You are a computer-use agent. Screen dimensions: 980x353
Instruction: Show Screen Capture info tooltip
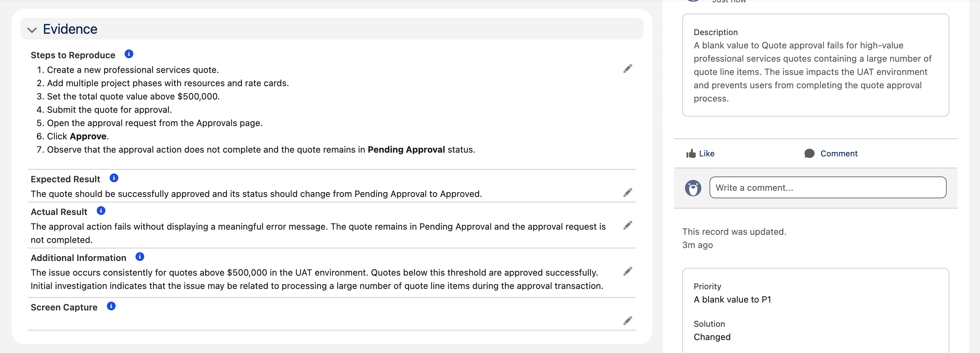[111, 306]
